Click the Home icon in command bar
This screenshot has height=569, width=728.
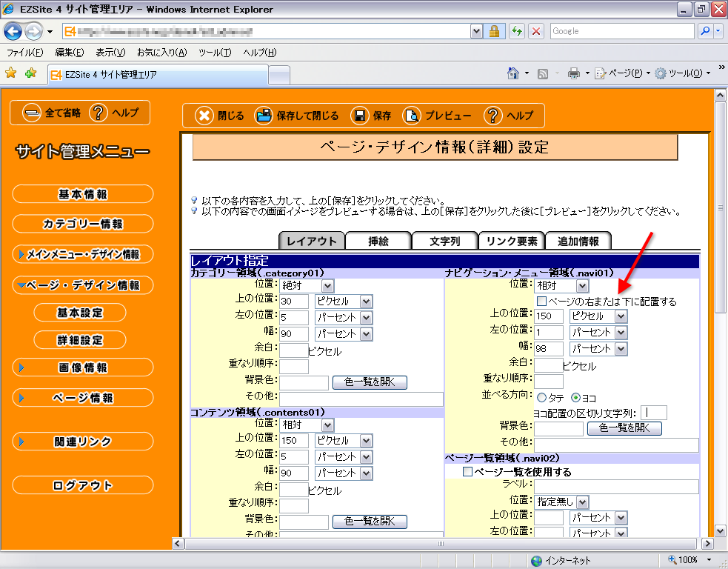[x=513, y=73]
